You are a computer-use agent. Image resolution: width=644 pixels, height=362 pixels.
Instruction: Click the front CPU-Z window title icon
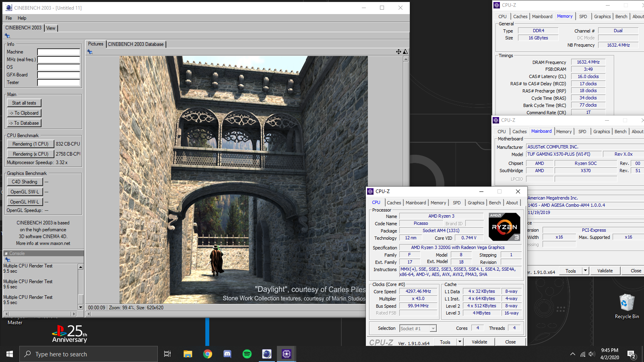371,191
